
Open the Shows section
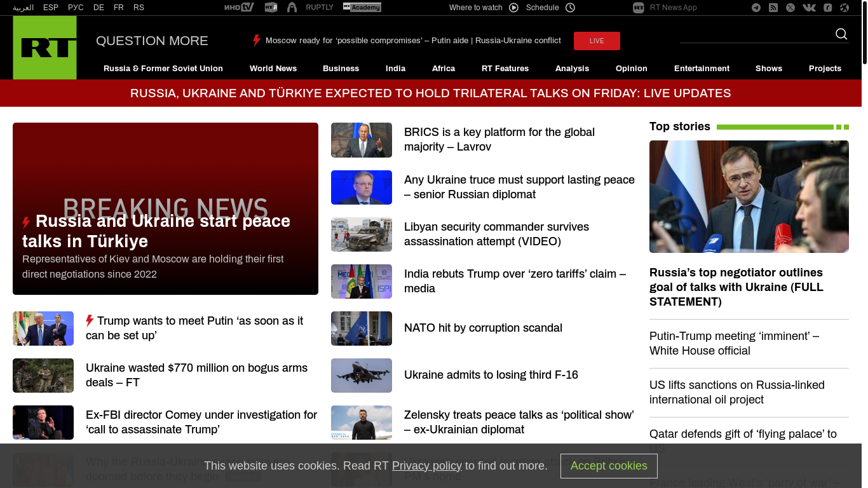click(769, 69)
